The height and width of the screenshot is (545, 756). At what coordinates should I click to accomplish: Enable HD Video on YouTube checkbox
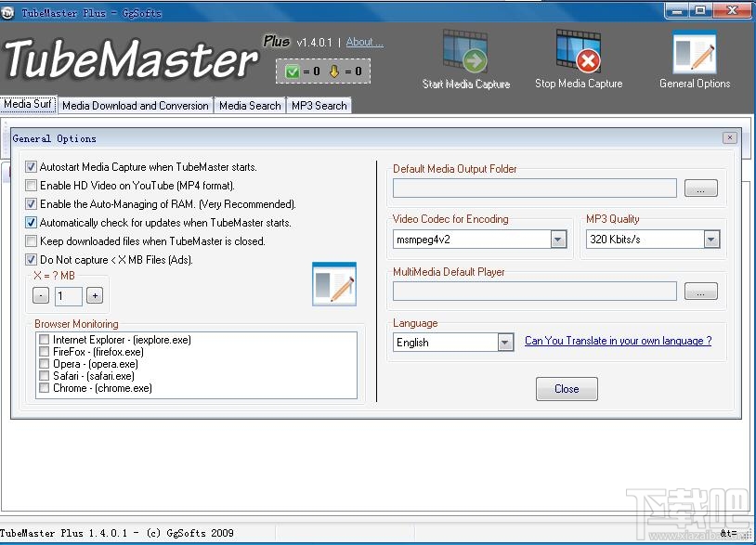pos(31,186)
